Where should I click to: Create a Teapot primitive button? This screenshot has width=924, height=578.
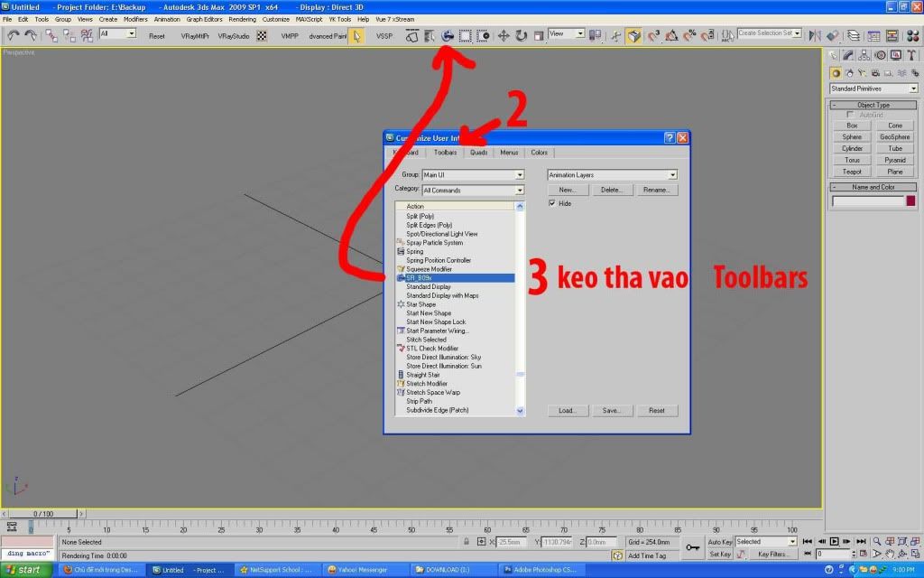point(852,172)
